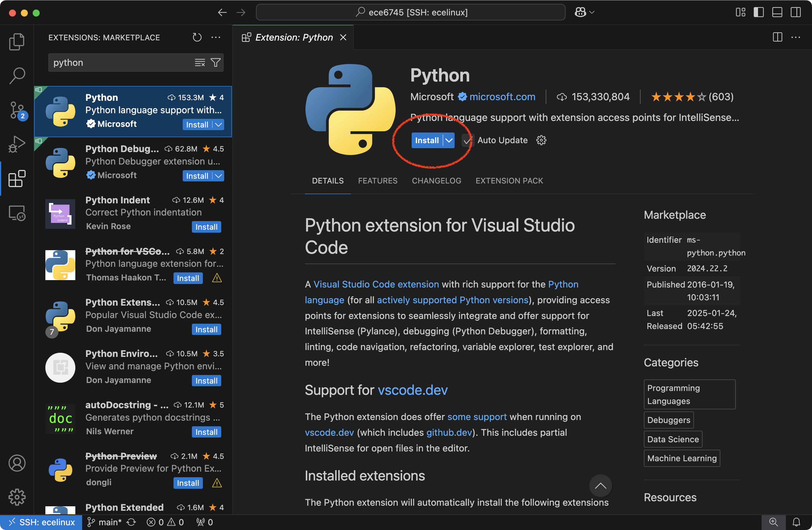The height and width of the screenshot is (530, 812).
Task: Refresh the extensions marketplace list
Action: tap(197, 37)
